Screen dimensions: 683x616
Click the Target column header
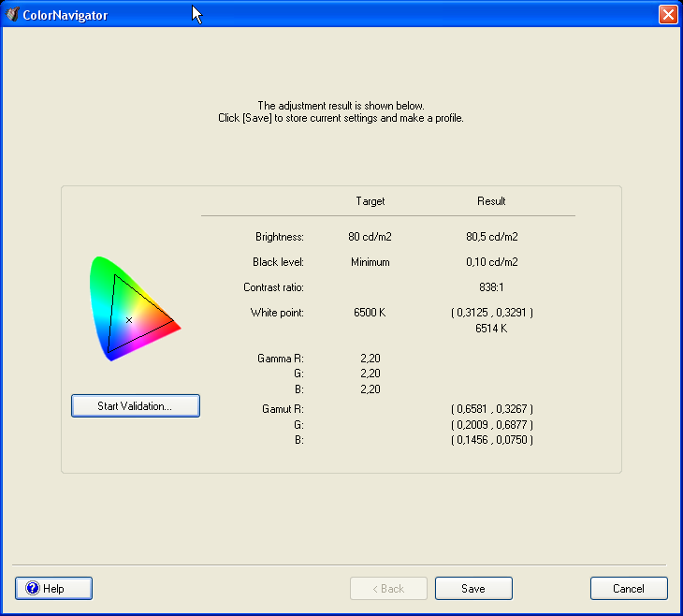pos(371,201)
